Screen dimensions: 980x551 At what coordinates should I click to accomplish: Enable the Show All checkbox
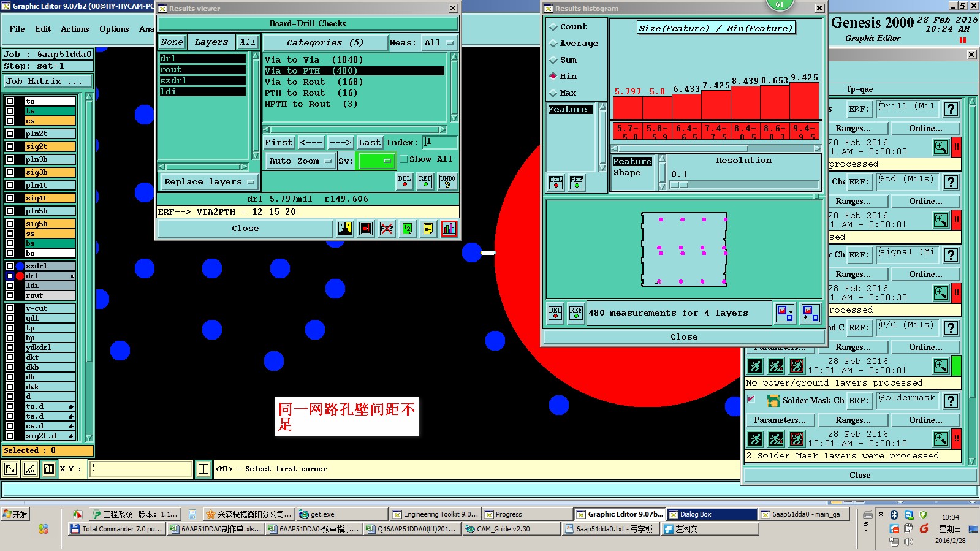(x=404, y=159)
